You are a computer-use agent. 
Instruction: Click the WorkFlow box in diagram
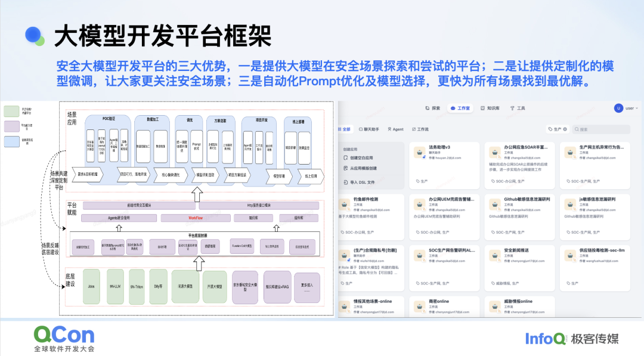point(196,218)
